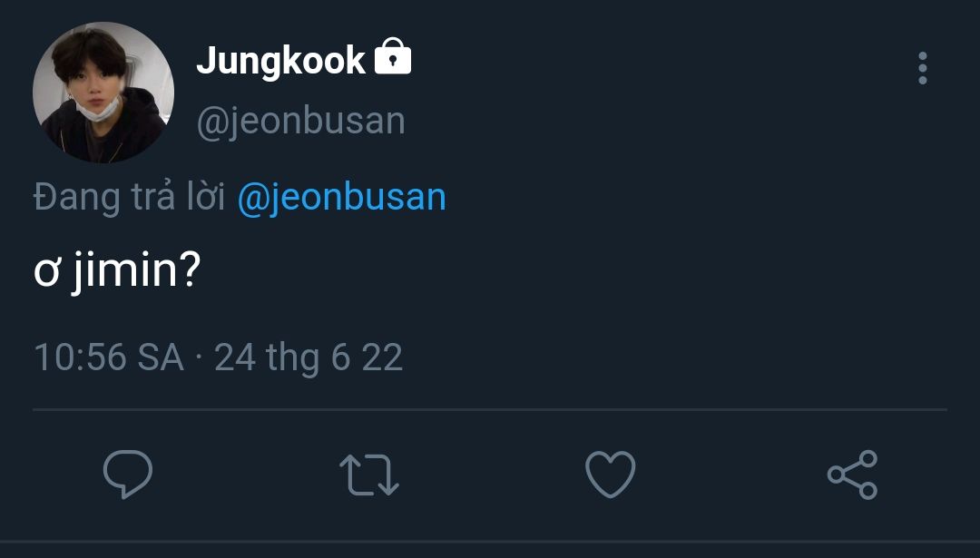The image size is (980, 558).
Task: Click the letter "ơ" starting the tweet
Action: pyautogui.click(x=46, y=273)
